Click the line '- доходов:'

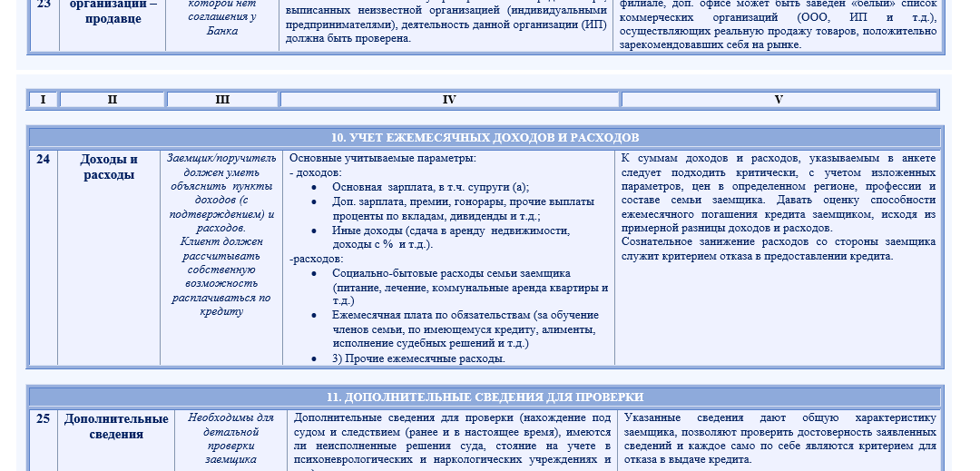coord(315,173)
